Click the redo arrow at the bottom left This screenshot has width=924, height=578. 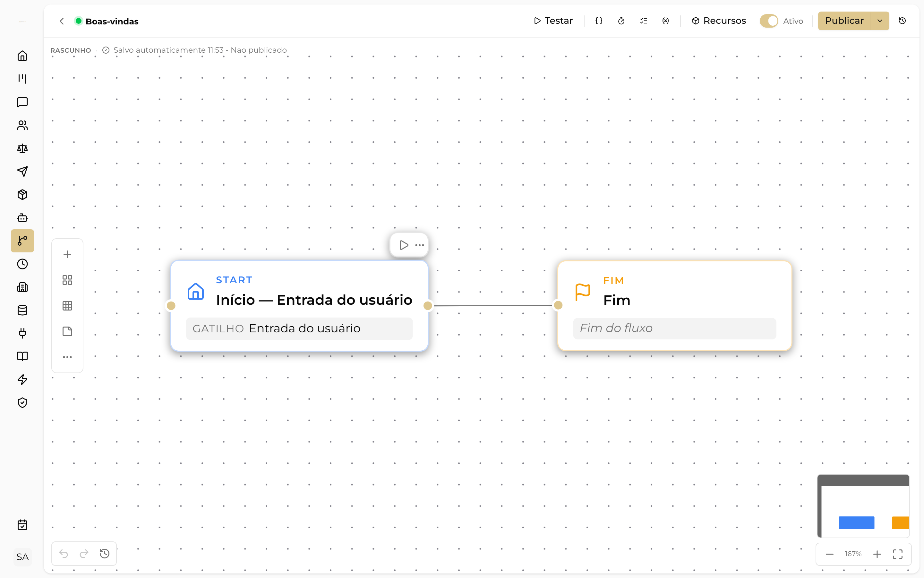pos(84,554)
